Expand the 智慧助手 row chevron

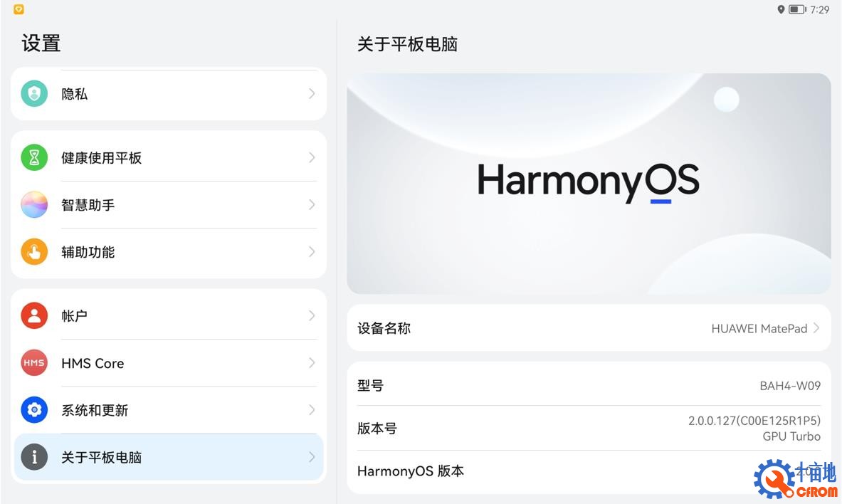[x=312, y=205]
